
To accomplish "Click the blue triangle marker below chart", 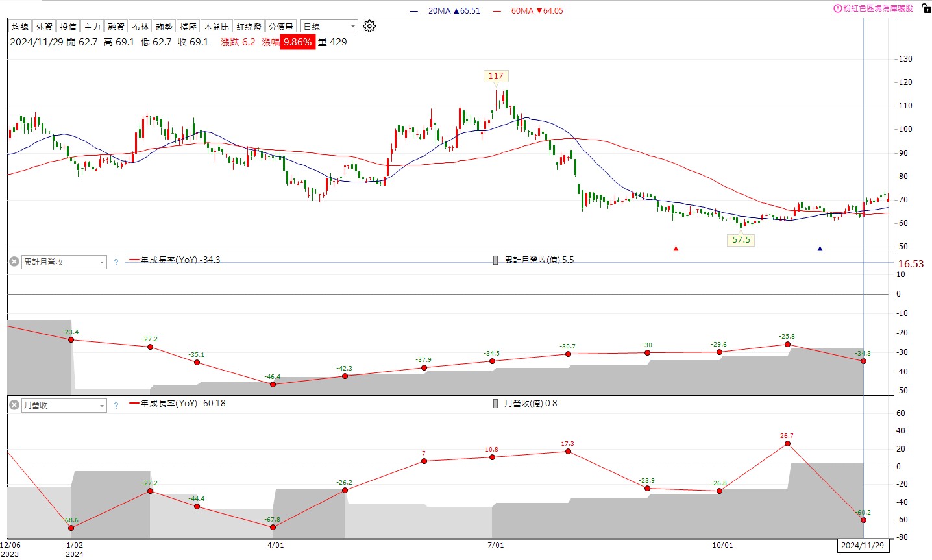I will point(820,249).
